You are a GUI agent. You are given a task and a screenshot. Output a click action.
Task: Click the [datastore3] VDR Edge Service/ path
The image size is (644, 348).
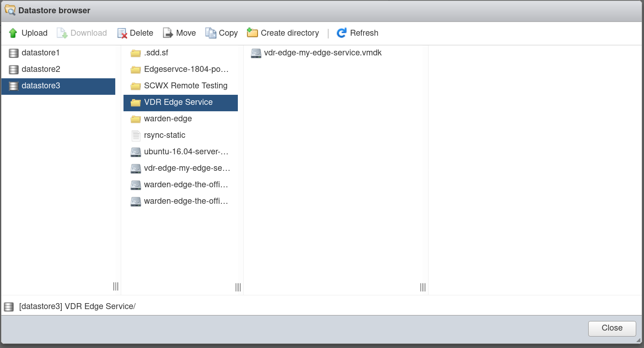(x=77, y=307)
